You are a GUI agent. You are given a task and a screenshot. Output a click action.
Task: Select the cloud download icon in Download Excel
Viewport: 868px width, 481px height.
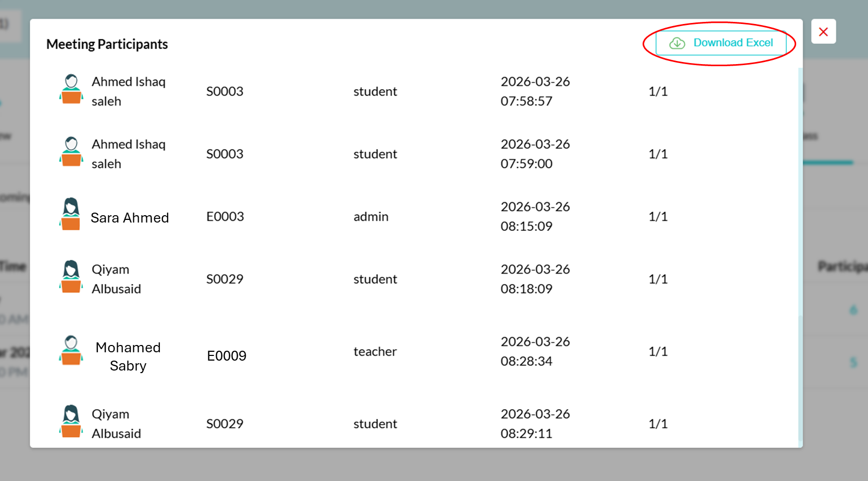pos(677,43)
